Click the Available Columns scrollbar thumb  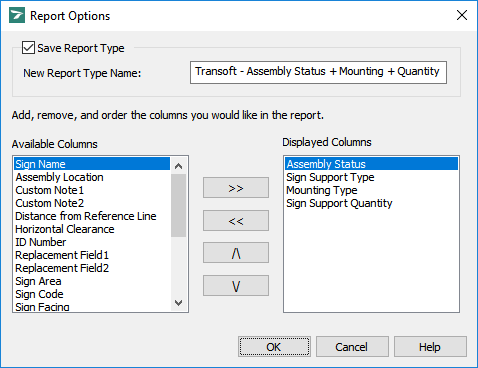(179, 206)
